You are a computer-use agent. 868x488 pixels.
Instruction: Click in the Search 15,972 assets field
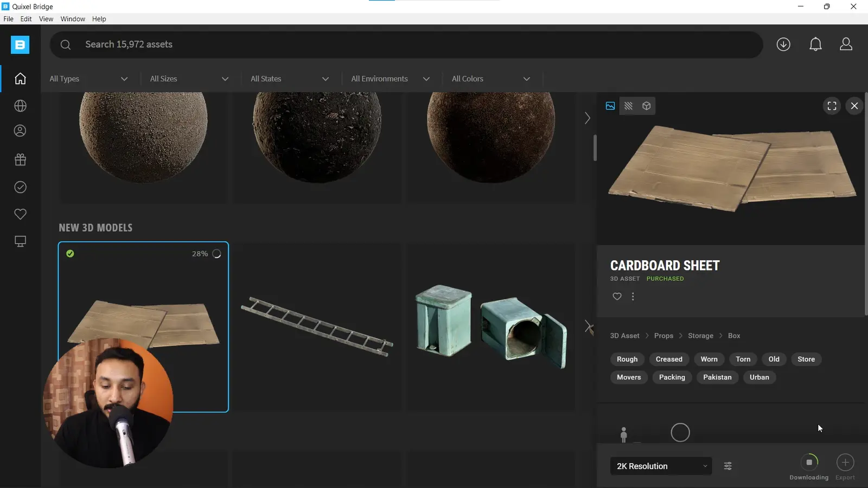point(407,44)
